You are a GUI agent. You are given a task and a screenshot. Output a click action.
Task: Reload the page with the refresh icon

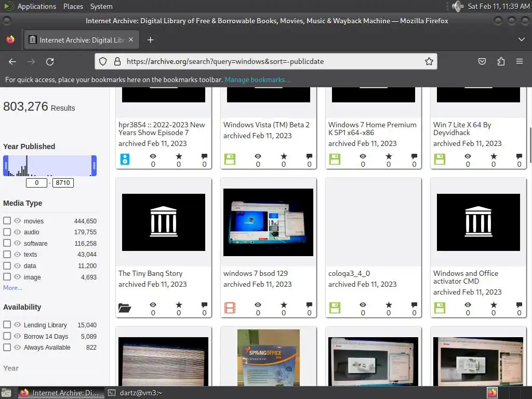pyautogui.click(x=50, y=61)
